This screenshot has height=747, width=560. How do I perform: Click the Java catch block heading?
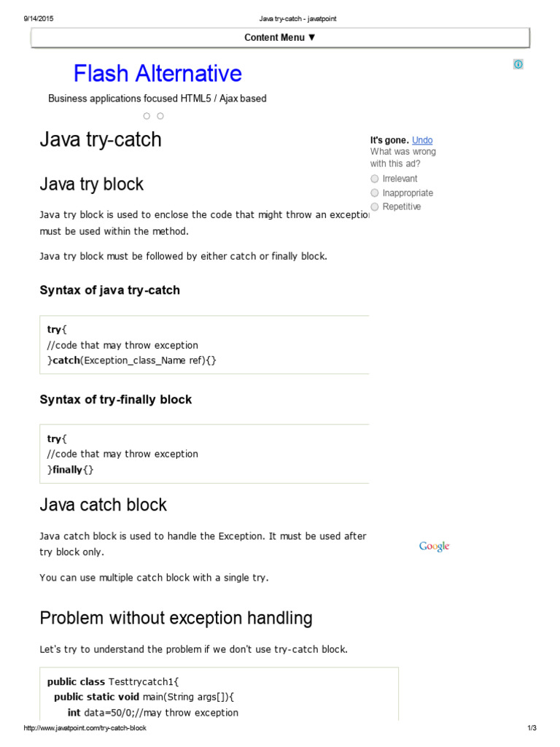104,505
